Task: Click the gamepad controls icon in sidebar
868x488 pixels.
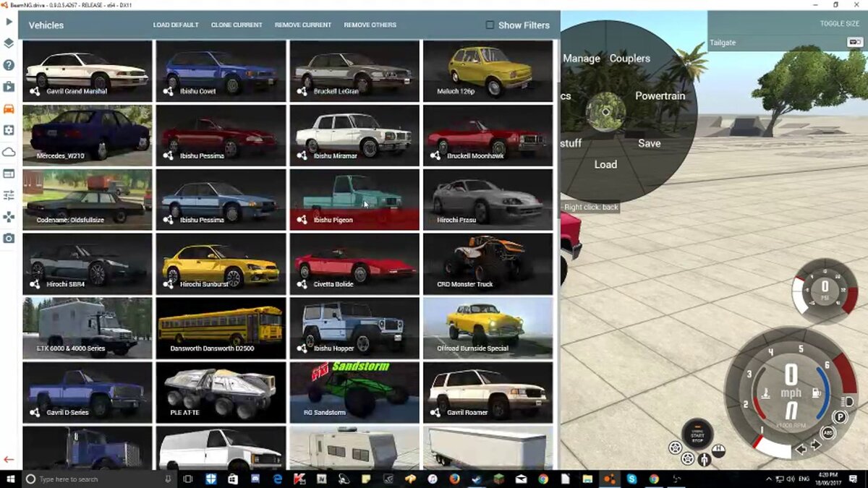Action: [9, 217]
